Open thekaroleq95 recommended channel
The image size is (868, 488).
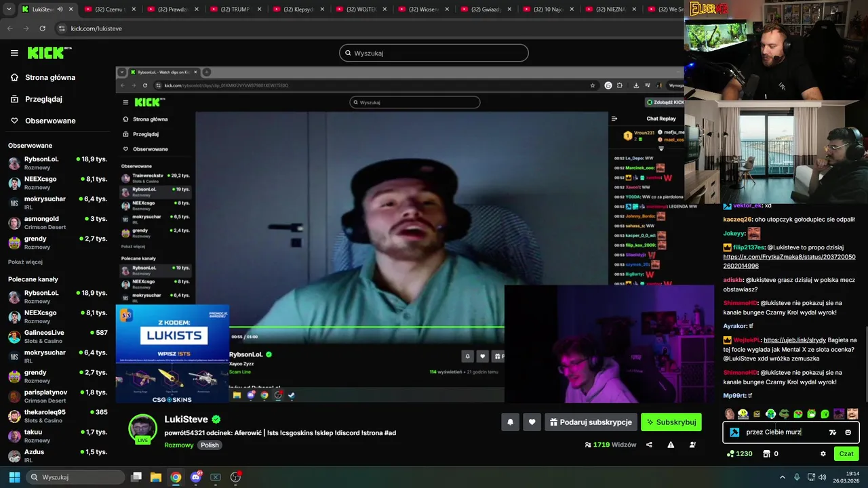point(58,415)
